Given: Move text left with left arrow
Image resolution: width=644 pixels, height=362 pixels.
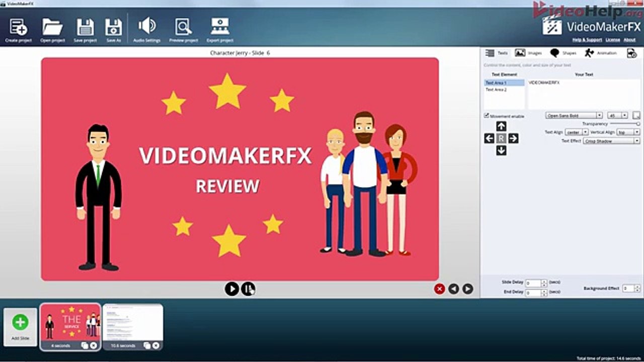Looking at the screenshot, I should 489,138.
